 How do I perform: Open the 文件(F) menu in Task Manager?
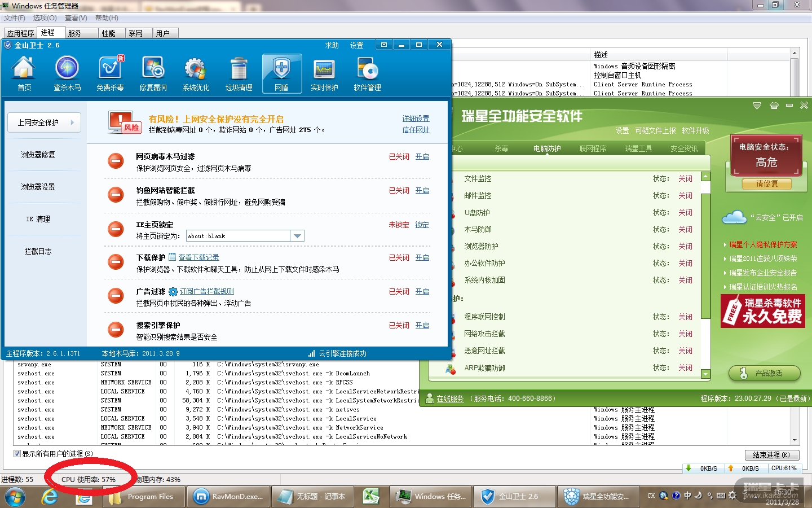[15, 18]
